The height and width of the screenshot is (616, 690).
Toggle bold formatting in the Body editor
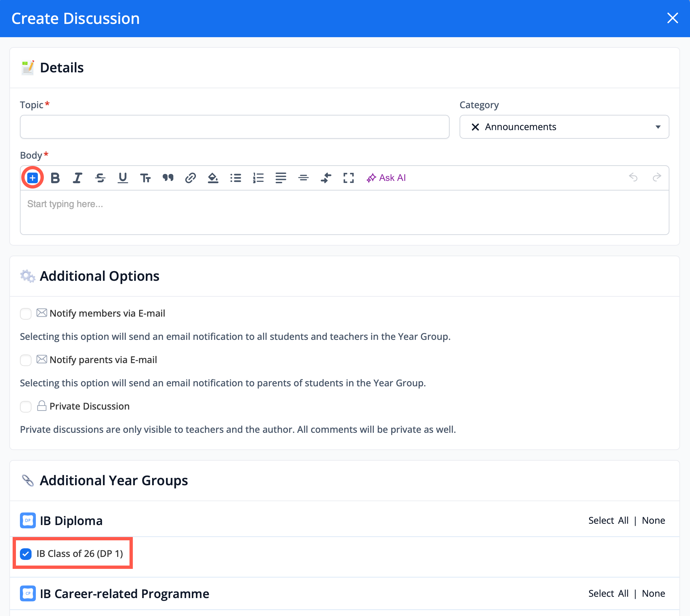click(x=55, y=178)
